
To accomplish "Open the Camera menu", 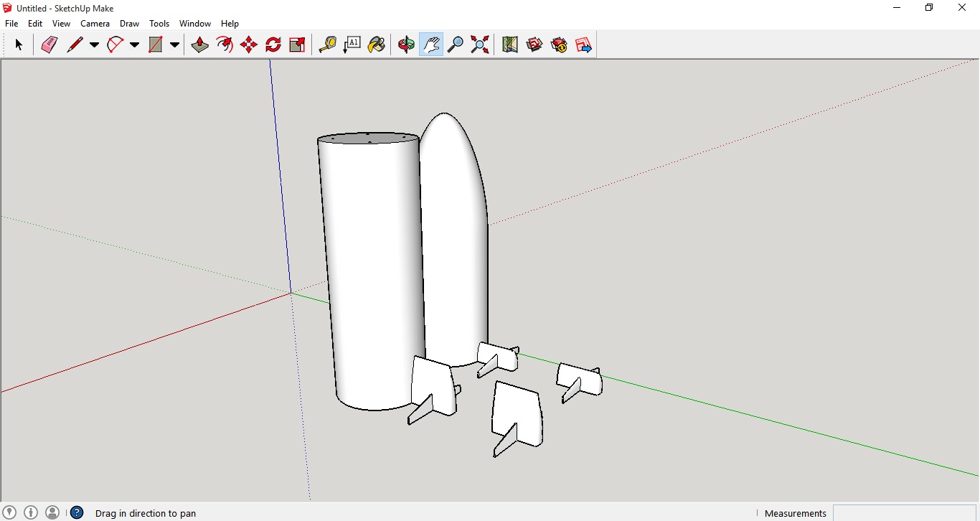I will click(x=95, y=24).
